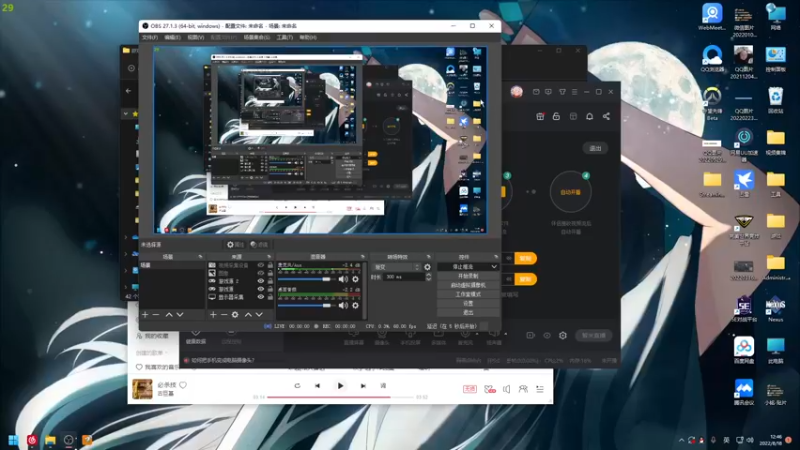This screenshot has height=450, width=800.
Task: Adjust transition duration stepper arrows
Action: (x=429, y=277)
